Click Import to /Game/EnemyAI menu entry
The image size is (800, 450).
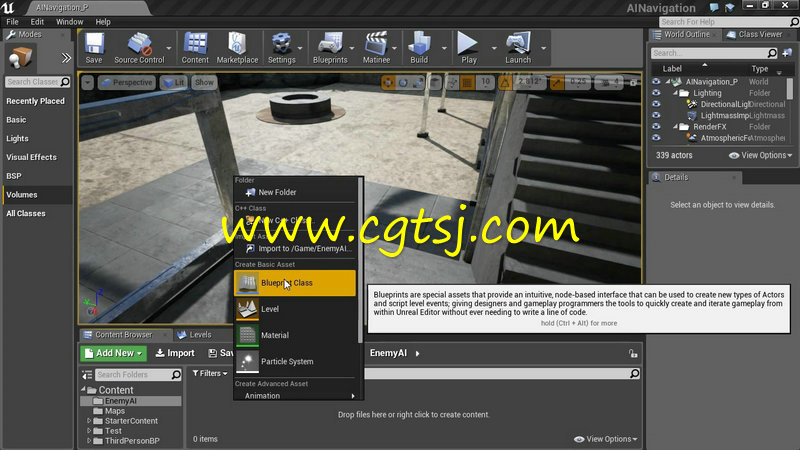[x=295, y=248]
